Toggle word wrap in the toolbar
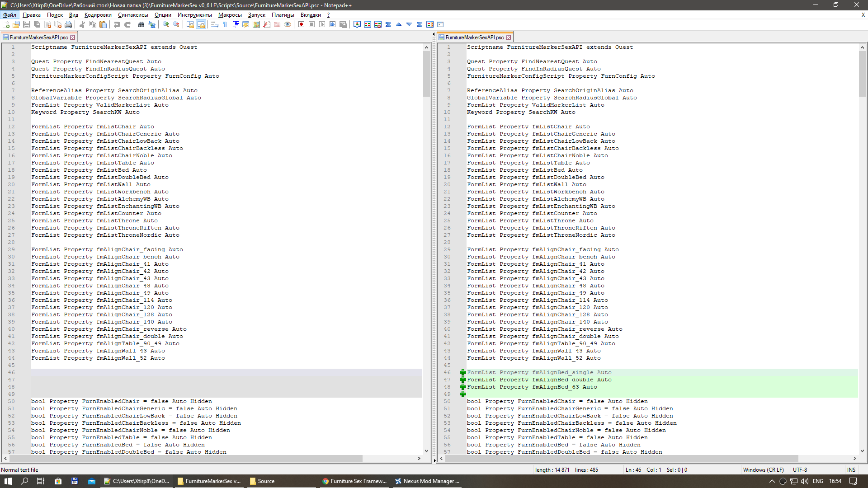868x488 pixels. 215,24
